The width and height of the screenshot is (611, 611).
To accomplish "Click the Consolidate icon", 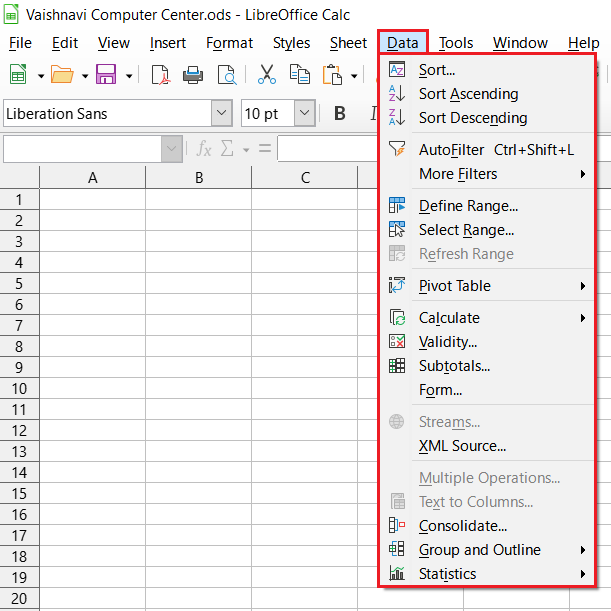I will pyautogui.click(x=397, y=525).
